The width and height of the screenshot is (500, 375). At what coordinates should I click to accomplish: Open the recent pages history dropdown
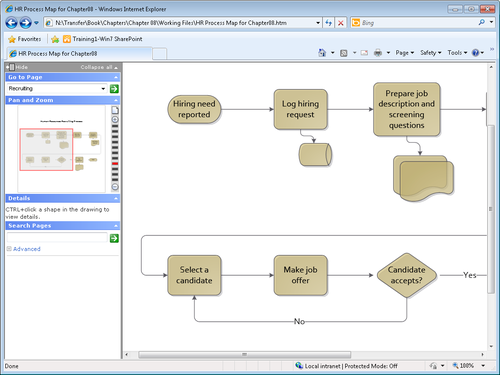click(x=36, y=23)
